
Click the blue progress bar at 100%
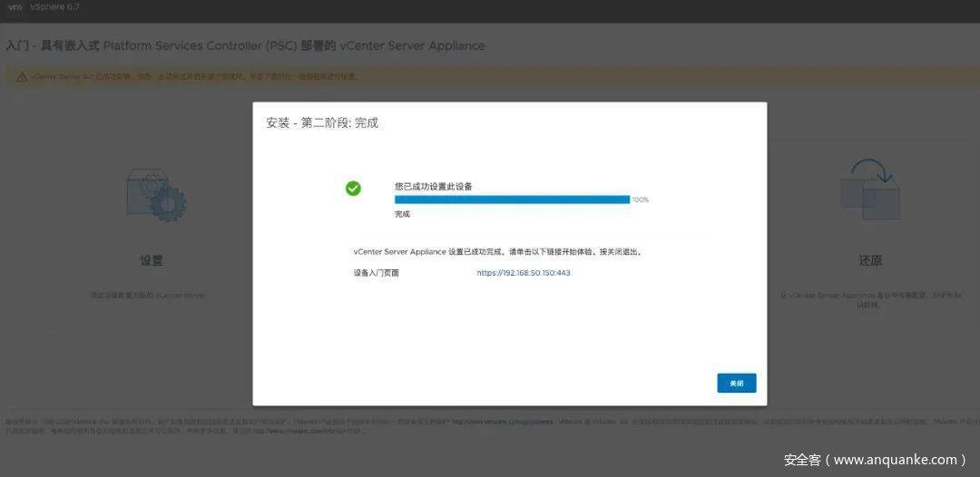point(512,200)
